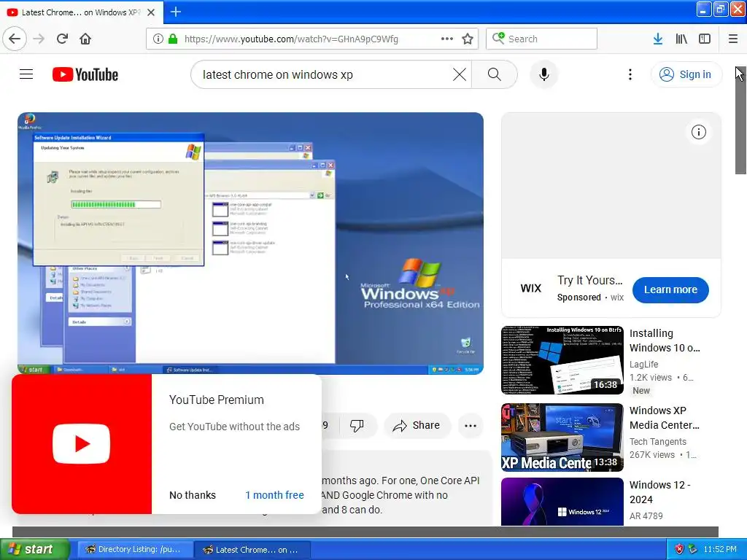747x560 pixels.
Task: Search with your voice microphone
Action: point(544,74)
